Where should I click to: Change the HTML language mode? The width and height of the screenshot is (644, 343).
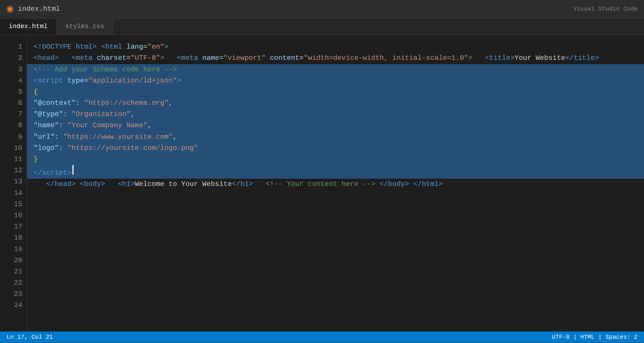tap(587, 337)
